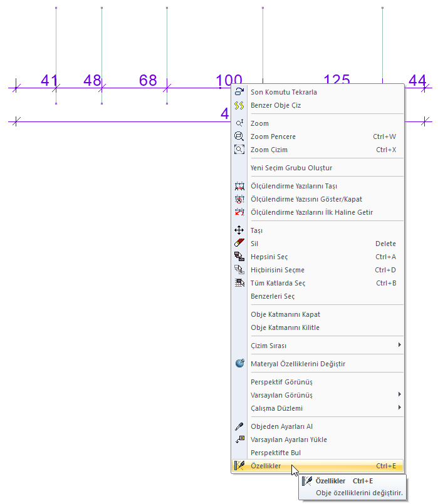Choose Ölçülendirme Yazısını Göster/Kapat entry text

(306, 199)
